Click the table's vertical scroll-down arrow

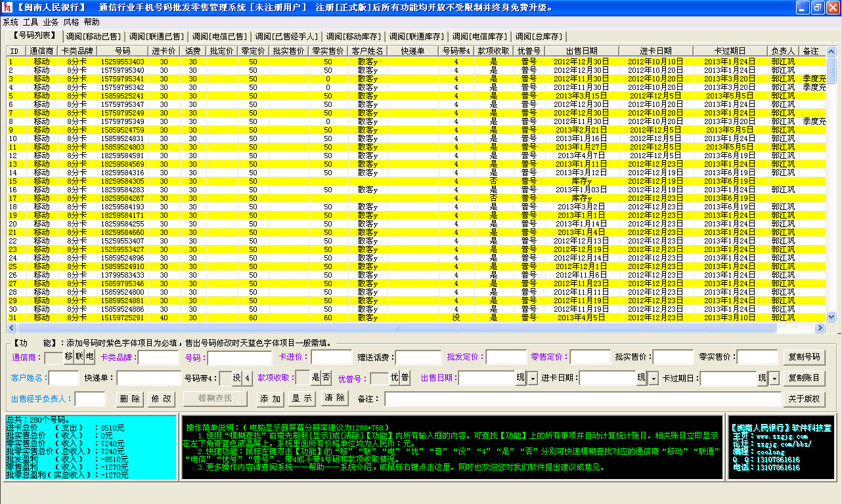(831, 317)
